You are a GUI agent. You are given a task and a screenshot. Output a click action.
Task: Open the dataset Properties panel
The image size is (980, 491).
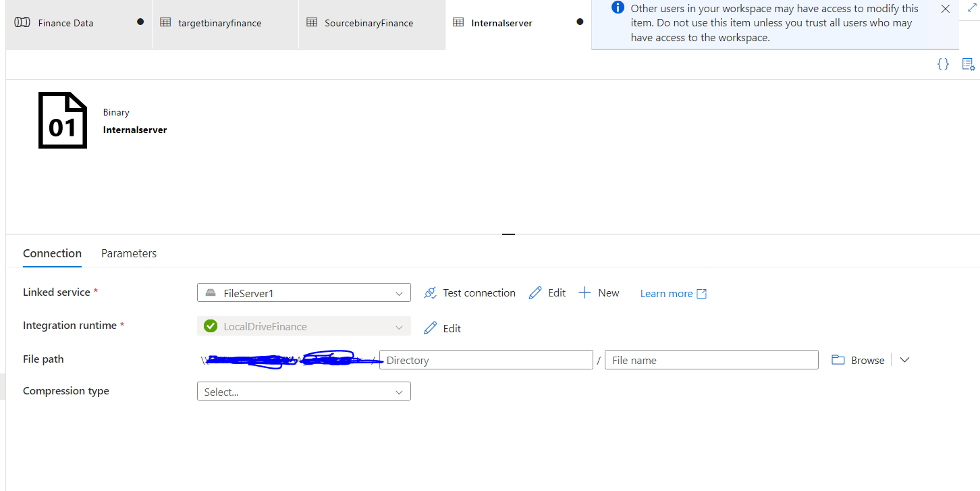click(968, 64)
